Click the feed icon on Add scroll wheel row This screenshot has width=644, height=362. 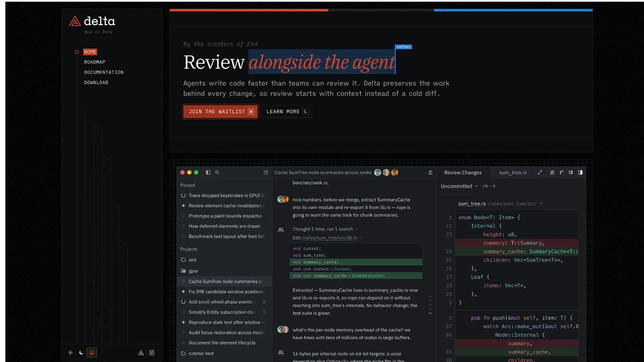[264, 302]
